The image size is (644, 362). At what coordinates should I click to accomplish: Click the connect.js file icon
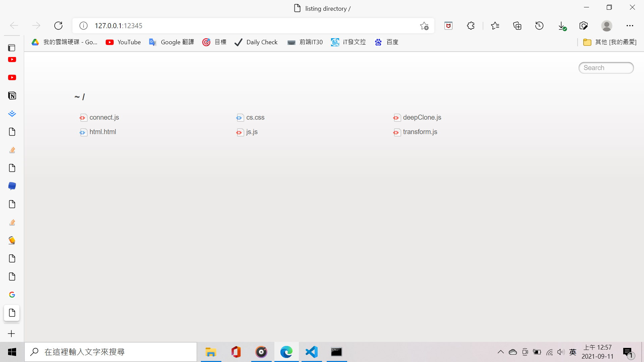tap(83, 117)
